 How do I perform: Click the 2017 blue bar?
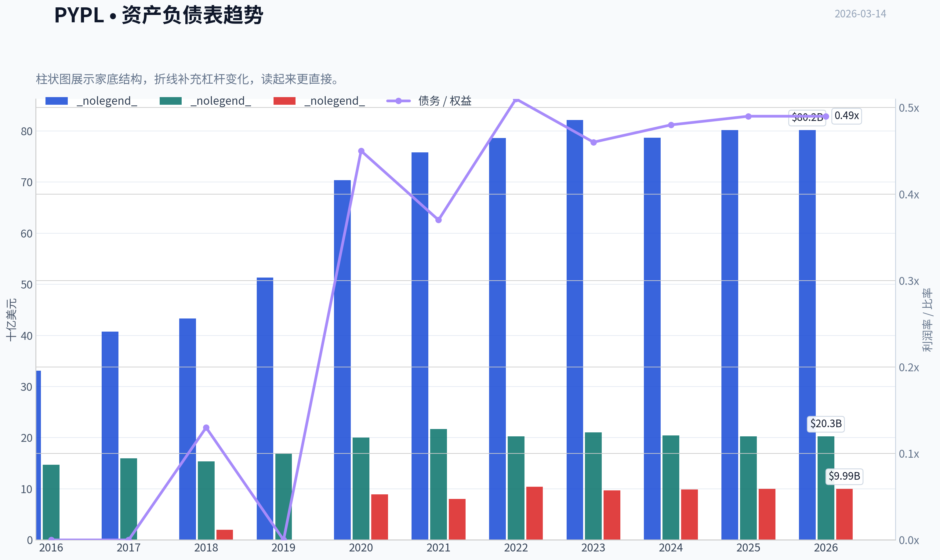(x=110, y=435)
